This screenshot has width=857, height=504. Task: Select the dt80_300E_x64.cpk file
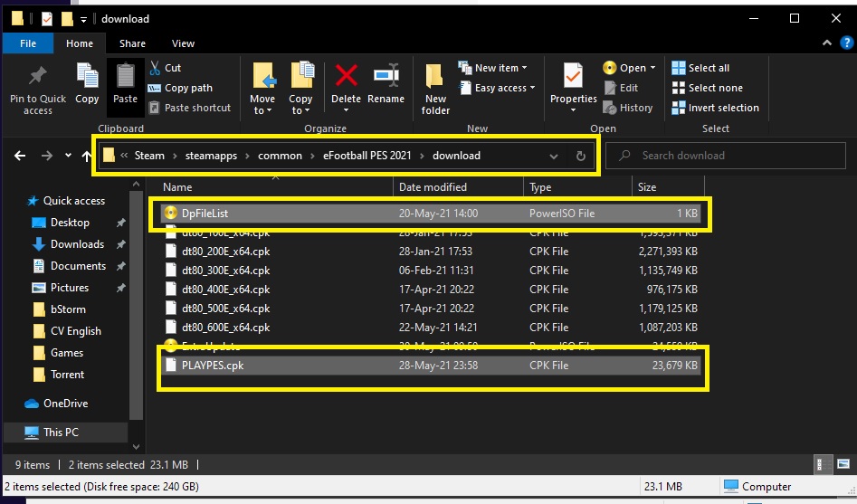click(431, 270)
